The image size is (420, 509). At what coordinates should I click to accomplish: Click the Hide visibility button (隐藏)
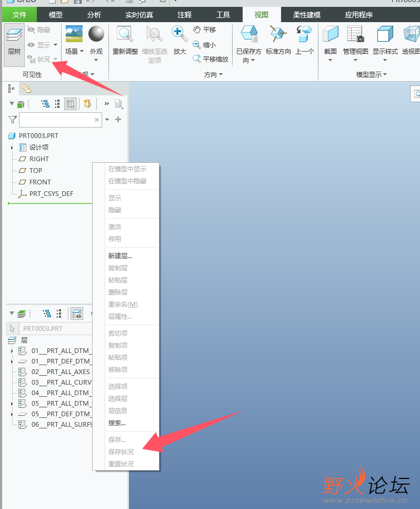(x=39, y=30)
